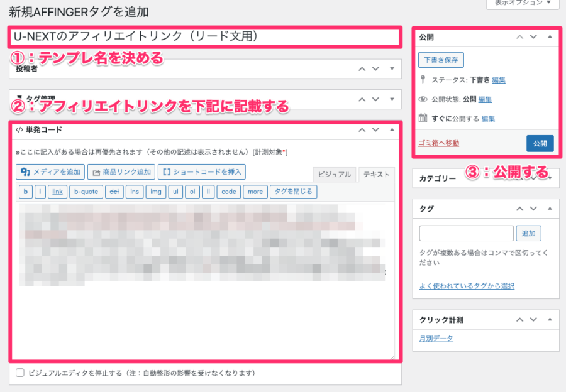Switch to テキスト editor tab
Image resolution: width=566 pixels, height=392 pixels.
pos(376,175)
